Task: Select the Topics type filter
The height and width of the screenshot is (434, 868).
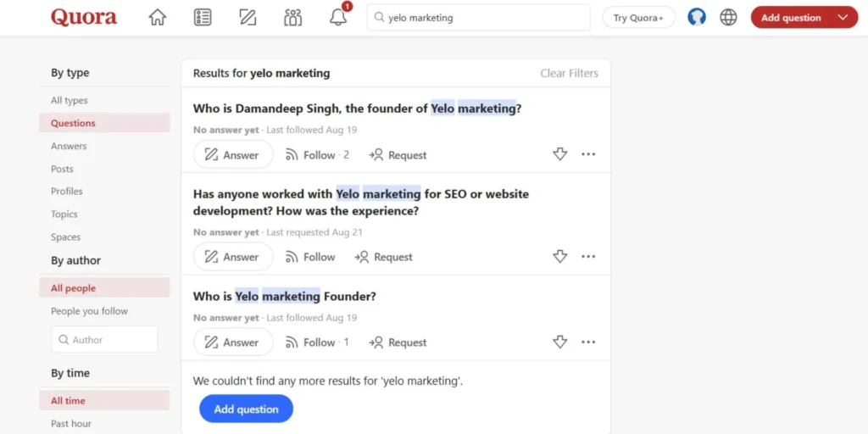Action: coord(64,214)
